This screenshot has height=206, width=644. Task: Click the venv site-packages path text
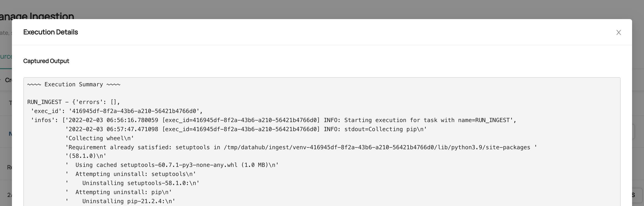point(377,147)
